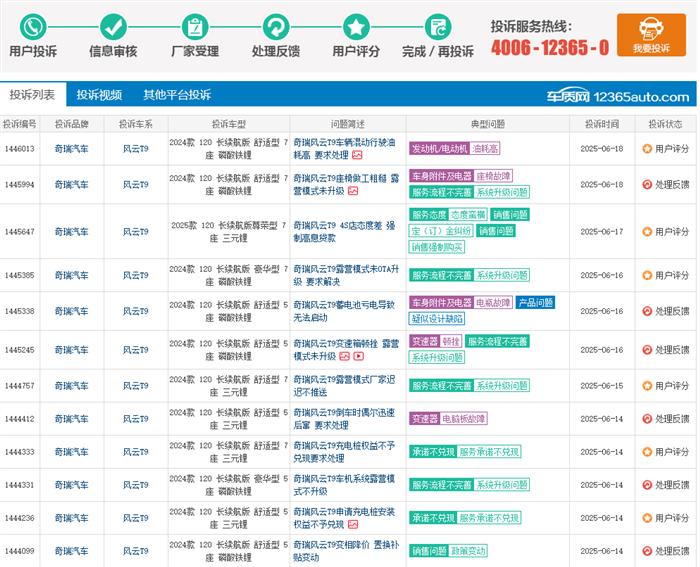Open complaint link 奇瑞风云T9露营模式厂家迟迟不推送
The image size is (700, 567).
pyautogui.click(x=344, y=386)
